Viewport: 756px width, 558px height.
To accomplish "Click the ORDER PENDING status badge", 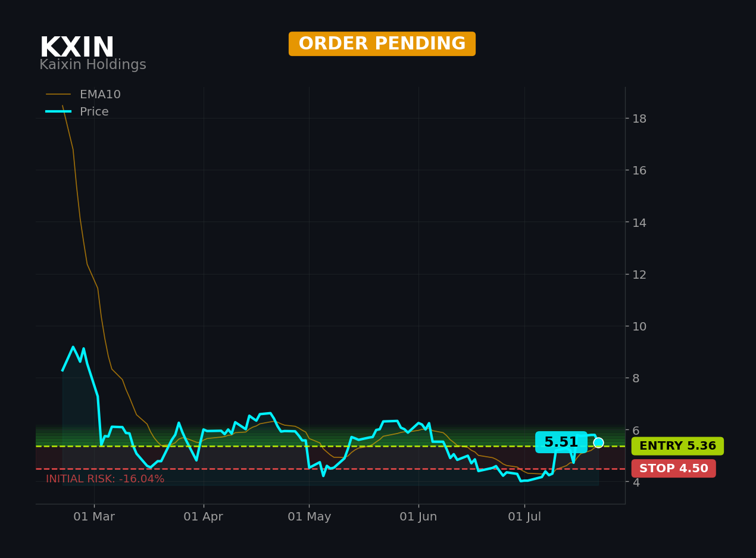I will tap(382, 44).
